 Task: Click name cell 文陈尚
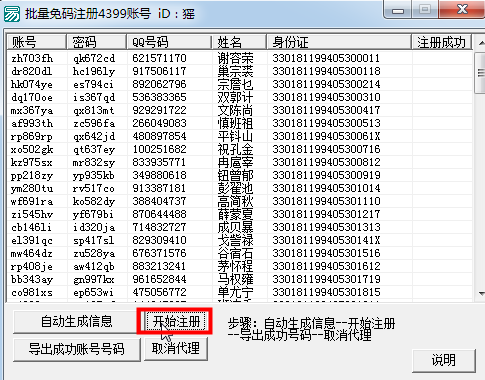pyautogui.click(x=235, y=110)
